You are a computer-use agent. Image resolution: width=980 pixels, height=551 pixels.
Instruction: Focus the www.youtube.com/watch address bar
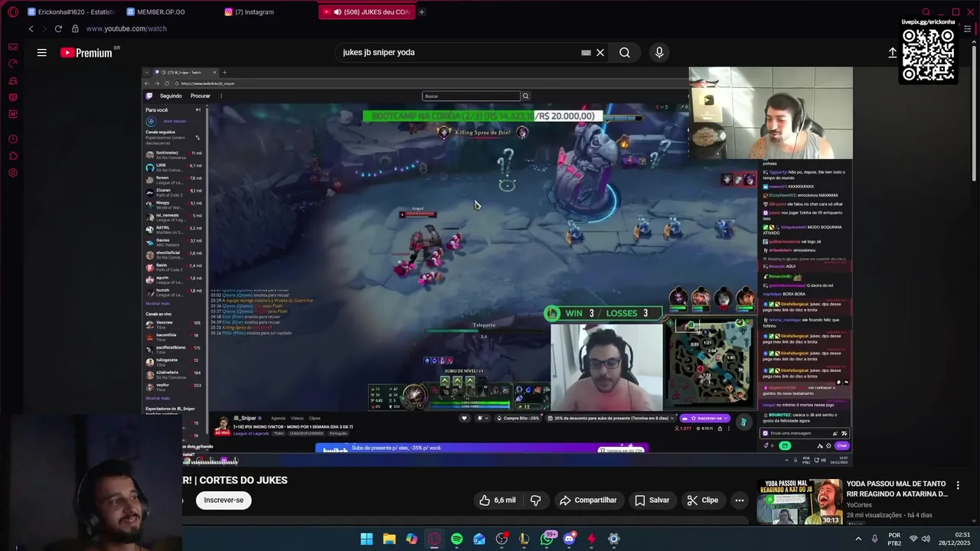pyautogui.click(x=126, y=29)
